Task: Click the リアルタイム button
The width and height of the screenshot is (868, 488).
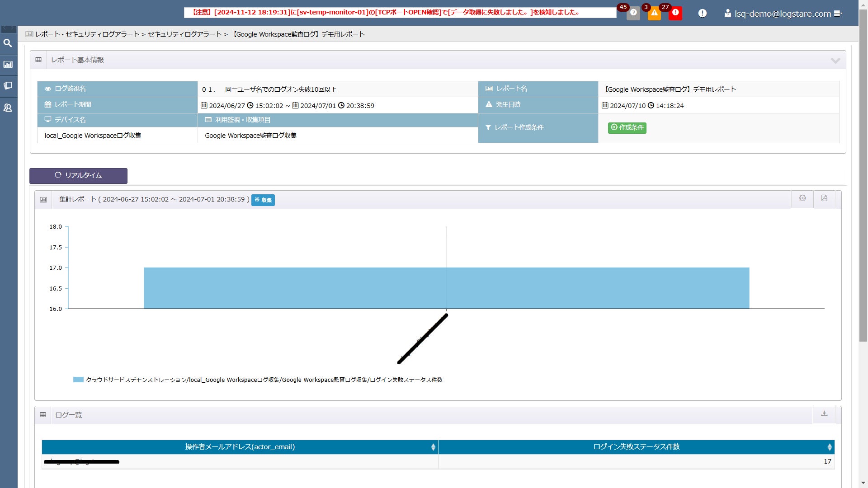Action: pos(78,176)
